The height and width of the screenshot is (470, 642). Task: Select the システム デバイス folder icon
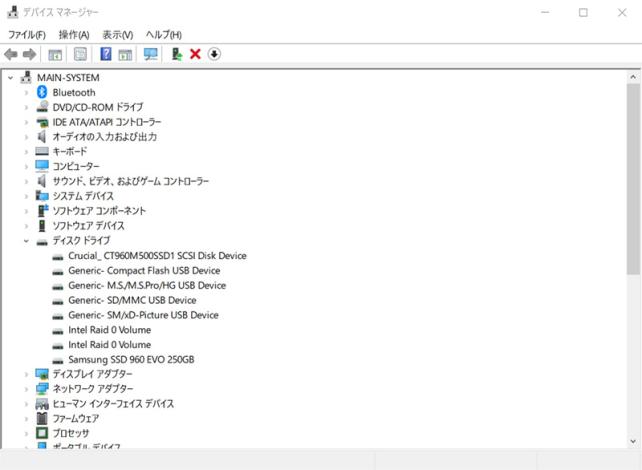click(42, 196)
